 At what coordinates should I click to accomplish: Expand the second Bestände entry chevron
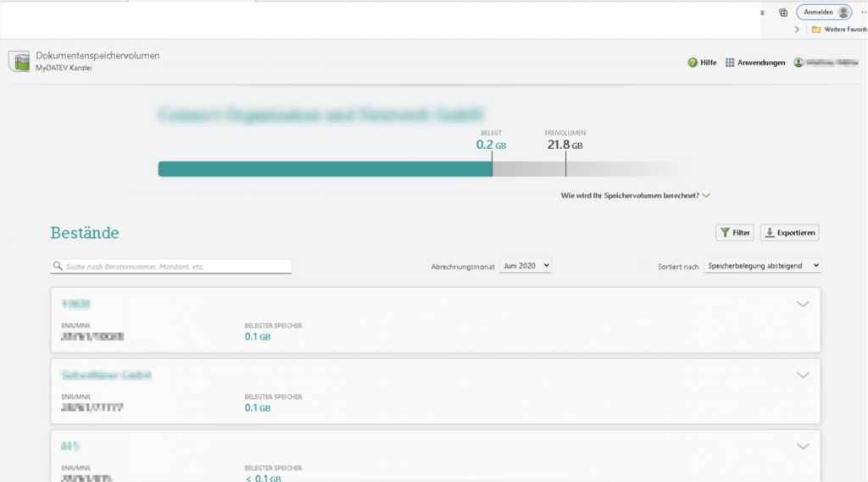point(803,375)
